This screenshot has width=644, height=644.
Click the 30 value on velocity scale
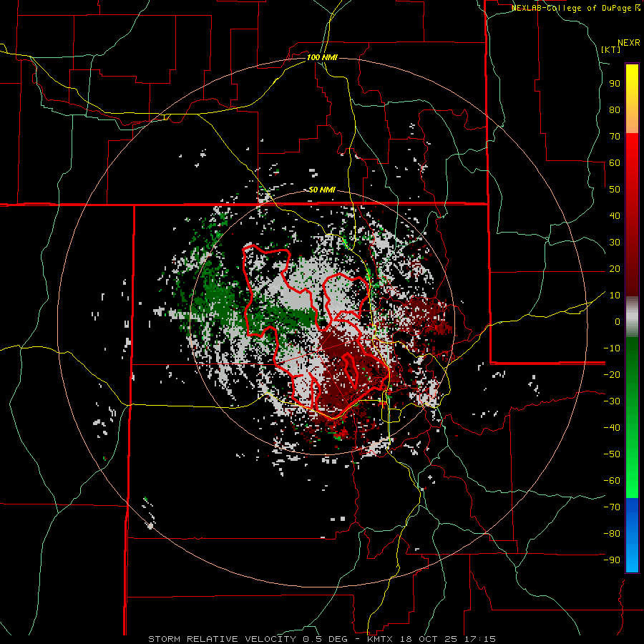tap(615, 243)
